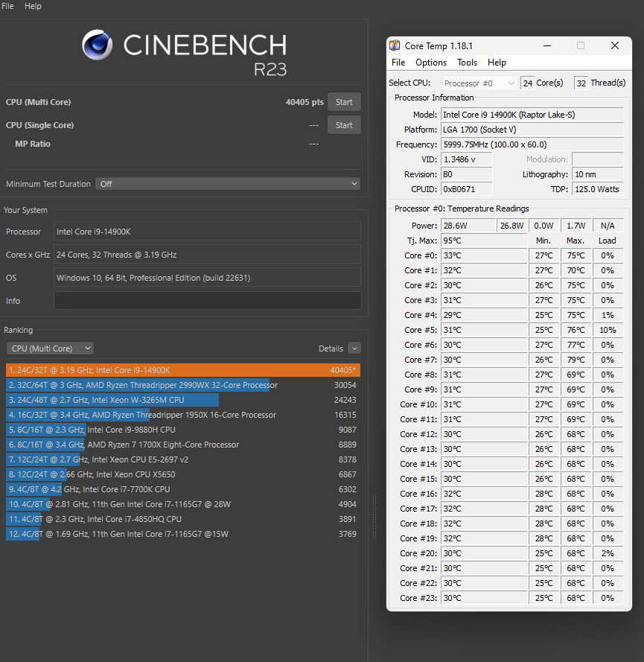Maximize the Core Temp window
The image size is (644, 662).
[x=581, y=45]
